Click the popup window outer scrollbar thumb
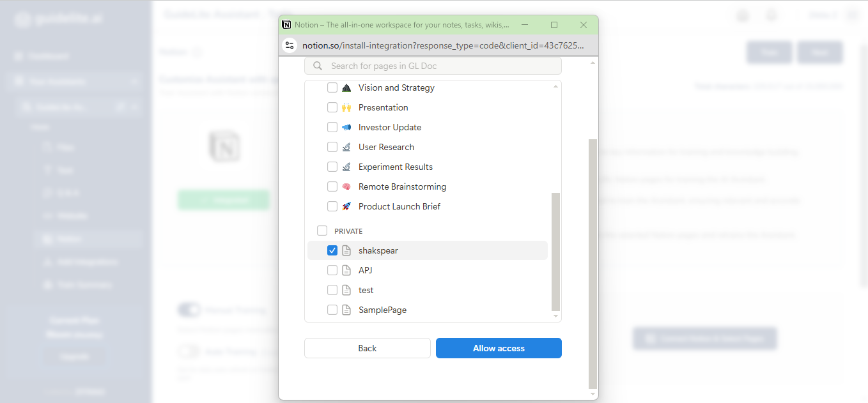 coord(593,264)
